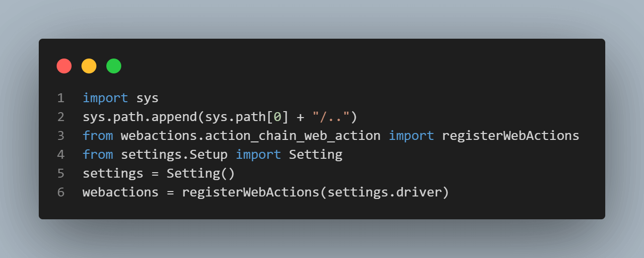Click the webactions.action_chain_web_action module name
The height and width of the screenshot is (258, 644).
251,136
